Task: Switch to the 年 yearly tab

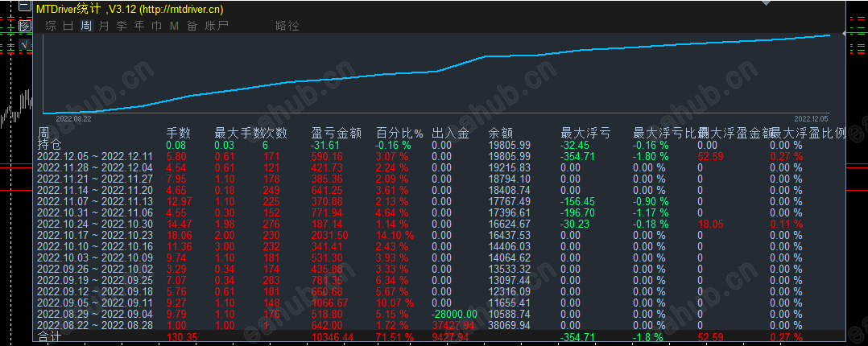Action: point(139,26)
